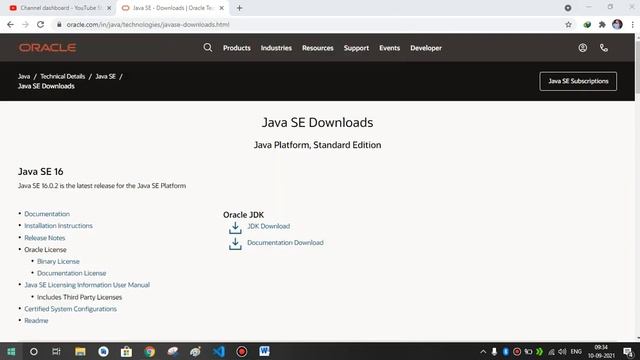Open the Events menu
This screenshot has width=640, height=360.
click(389, 48)
